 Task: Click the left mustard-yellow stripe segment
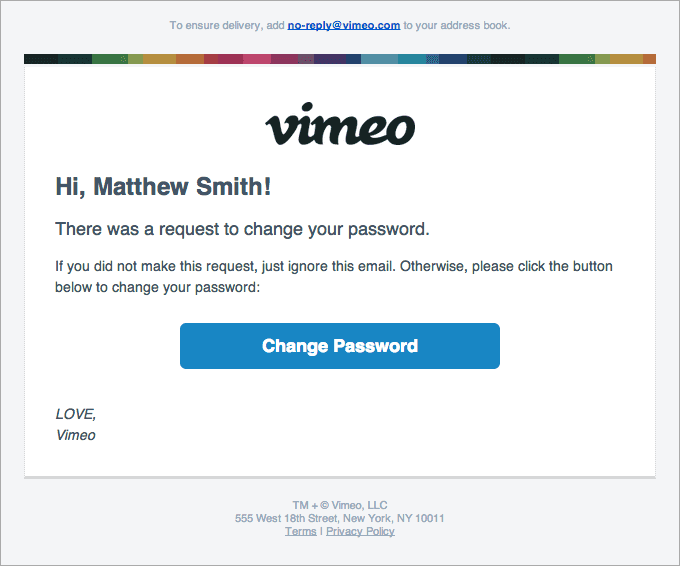point(159,59)
